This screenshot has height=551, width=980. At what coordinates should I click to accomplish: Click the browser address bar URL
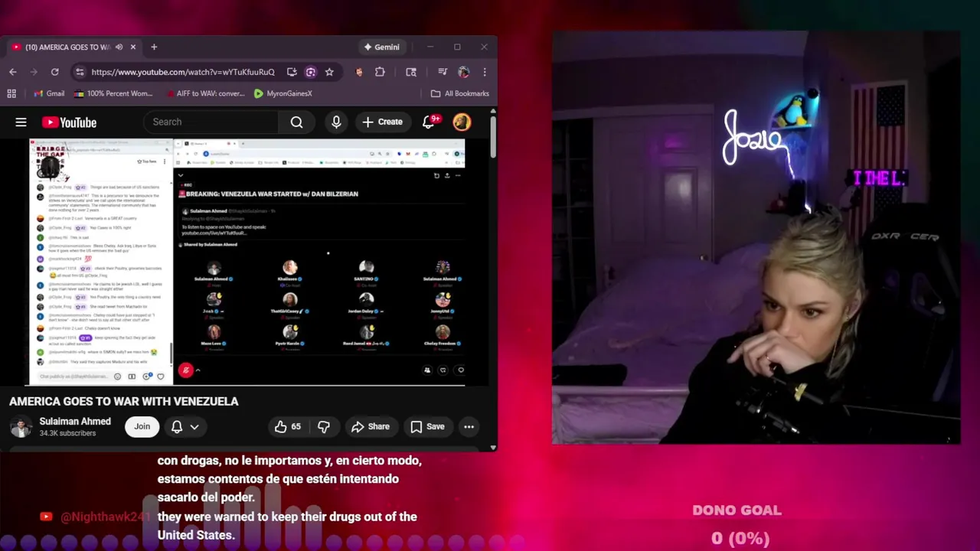182,72
